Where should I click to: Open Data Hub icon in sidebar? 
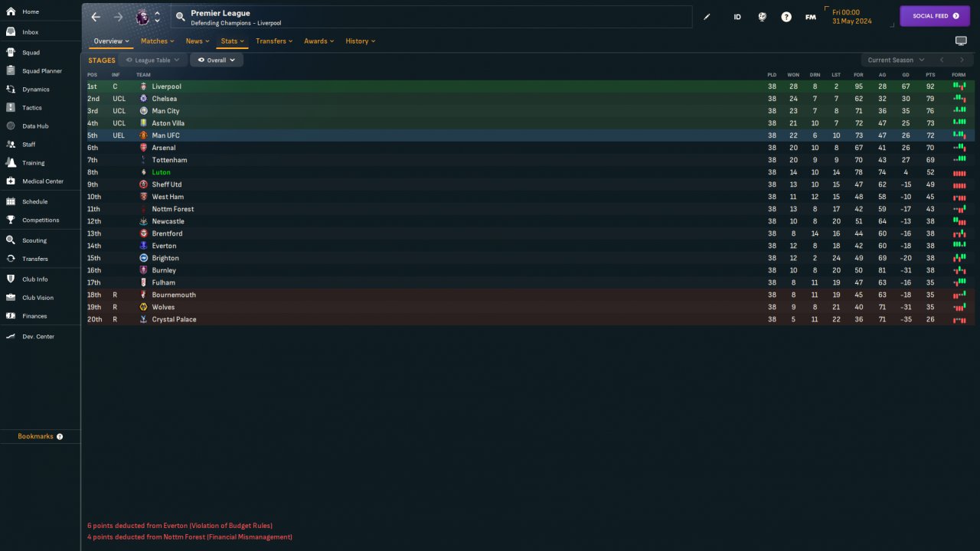[x=11, y=126]
